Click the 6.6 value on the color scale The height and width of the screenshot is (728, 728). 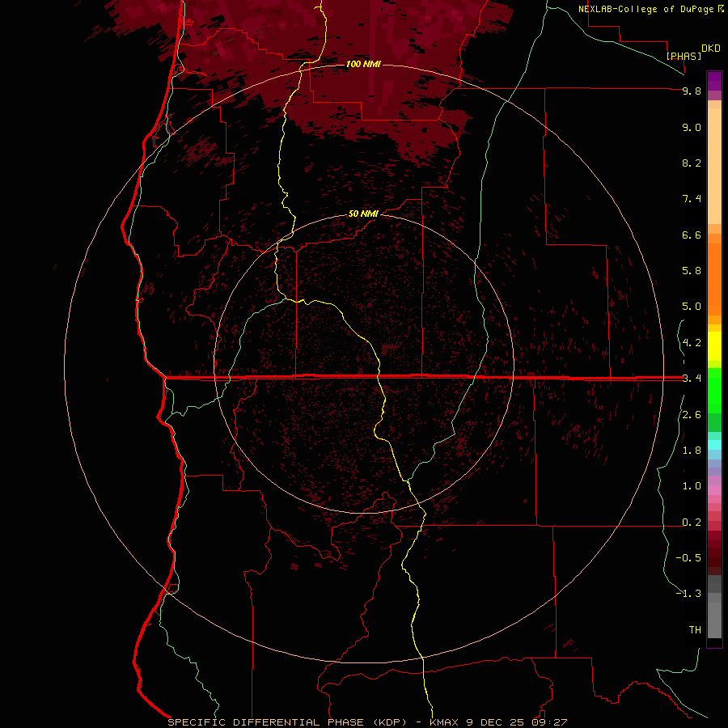(x=692, y=235)
